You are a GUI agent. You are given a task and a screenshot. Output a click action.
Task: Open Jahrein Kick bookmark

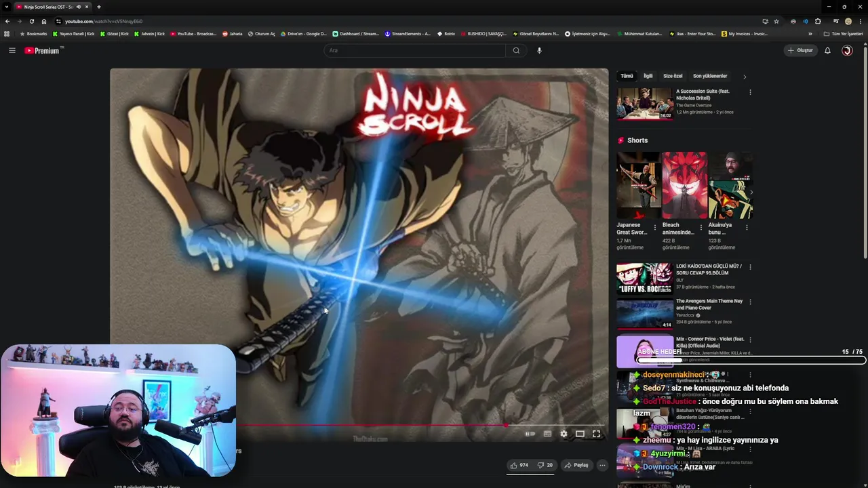point(149,34)
